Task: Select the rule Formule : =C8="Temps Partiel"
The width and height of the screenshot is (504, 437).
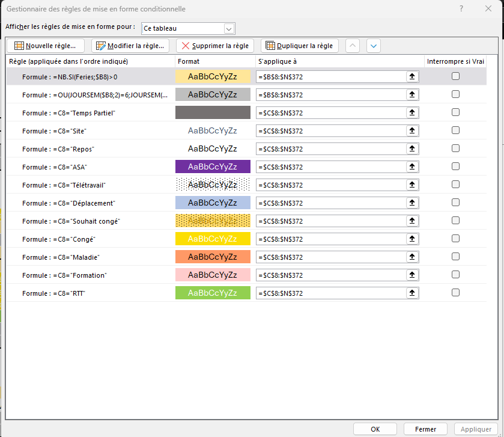Action: click(68, 113)
